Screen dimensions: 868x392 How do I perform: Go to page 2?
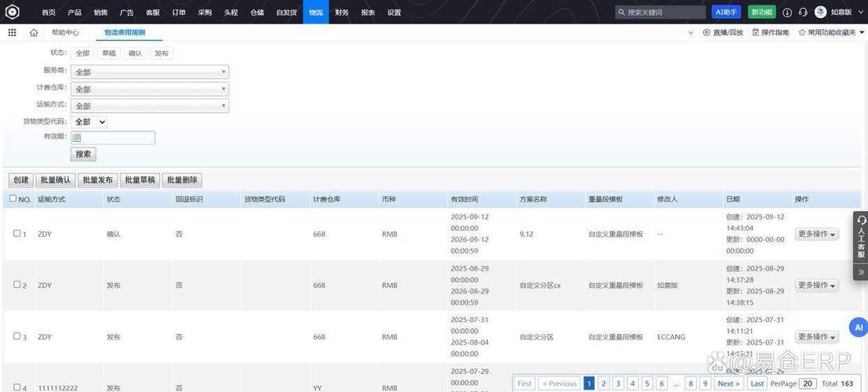click(x=604, y=383)
